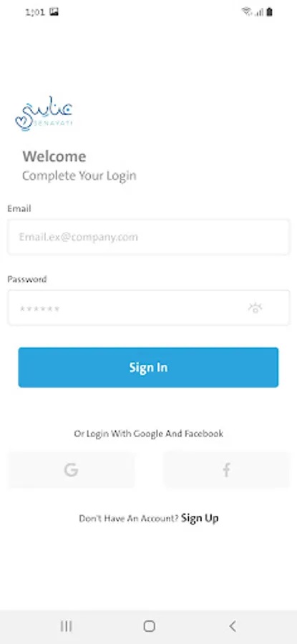
Task: Tap 'Or Login With Google And Facebook' text
Action: (149, 434)
